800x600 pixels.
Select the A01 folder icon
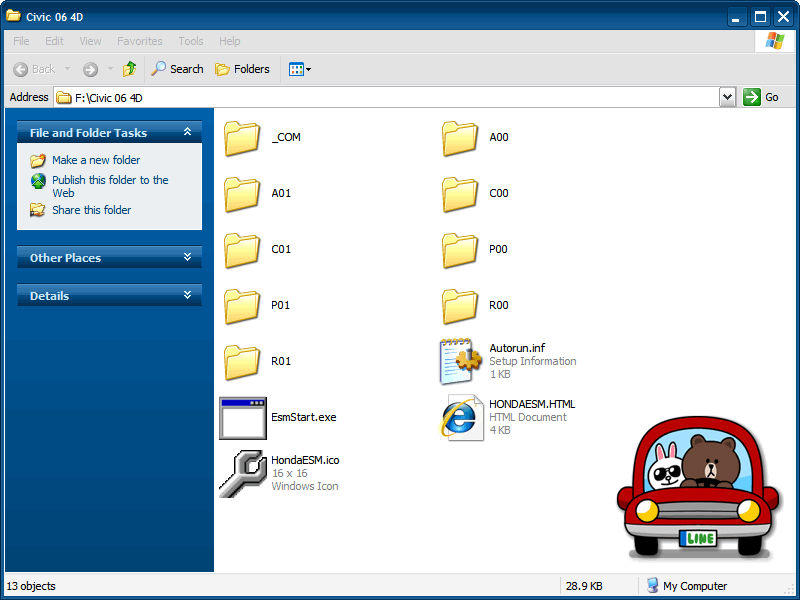[242, 194]
